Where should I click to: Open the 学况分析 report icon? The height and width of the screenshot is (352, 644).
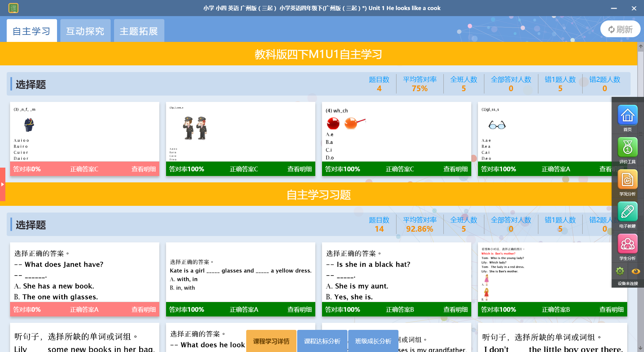627,180
